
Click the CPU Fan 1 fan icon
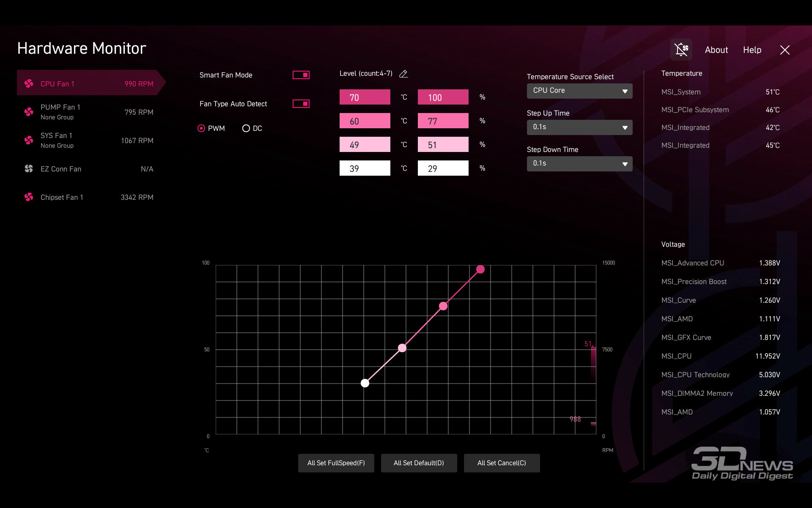click(x=29, y=83)
